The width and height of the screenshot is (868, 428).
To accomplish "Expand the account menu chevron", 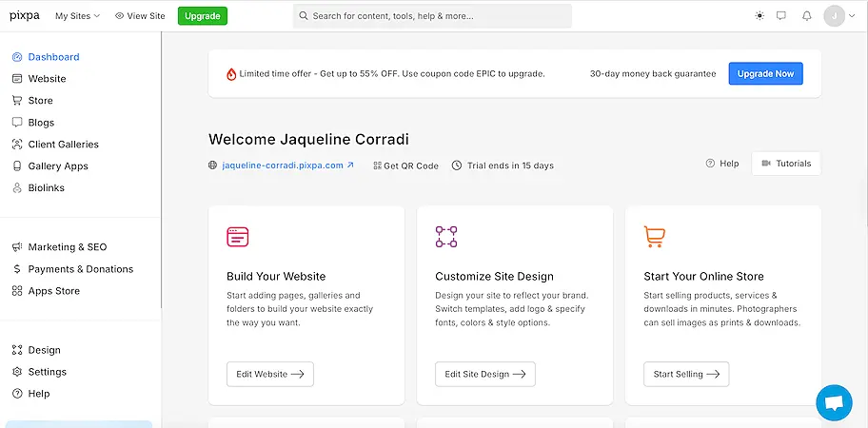I will (x=852, y=16).
